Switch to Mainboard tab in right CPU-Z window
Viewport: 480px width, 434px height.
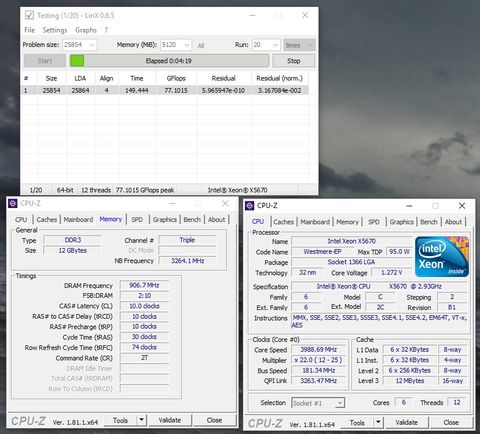tap(315, 222)
